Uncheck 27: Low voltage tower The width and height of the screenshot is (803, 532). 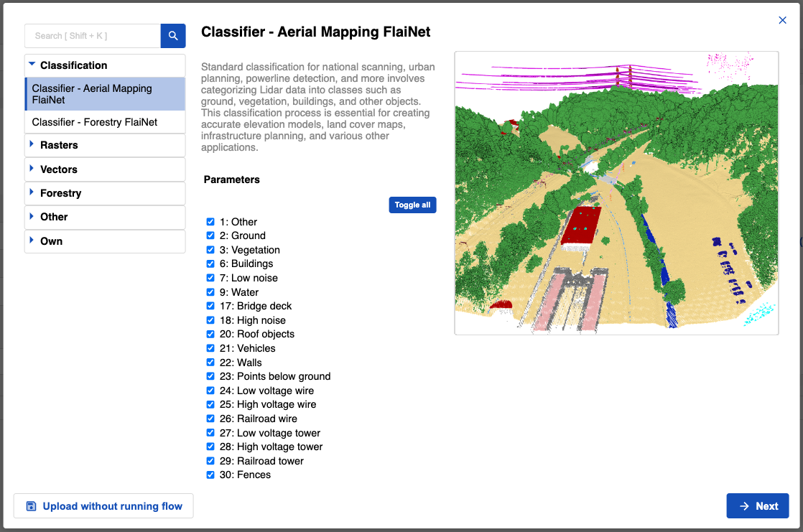pyautogui.click(x=210, y=433)
